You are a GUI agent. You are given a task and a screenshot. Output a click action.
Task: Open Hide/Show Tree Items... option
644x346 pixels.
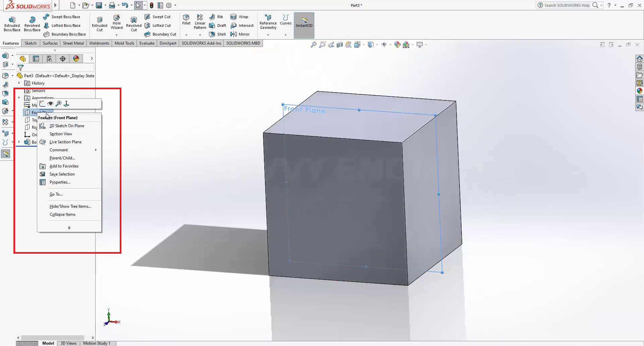click(x=70, y=206)
